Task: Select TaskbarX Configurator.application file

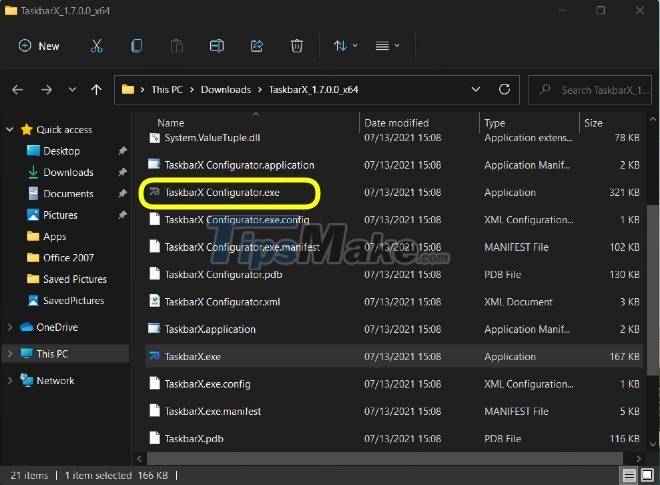Action: pyautogui.click(x=239, y=165)
